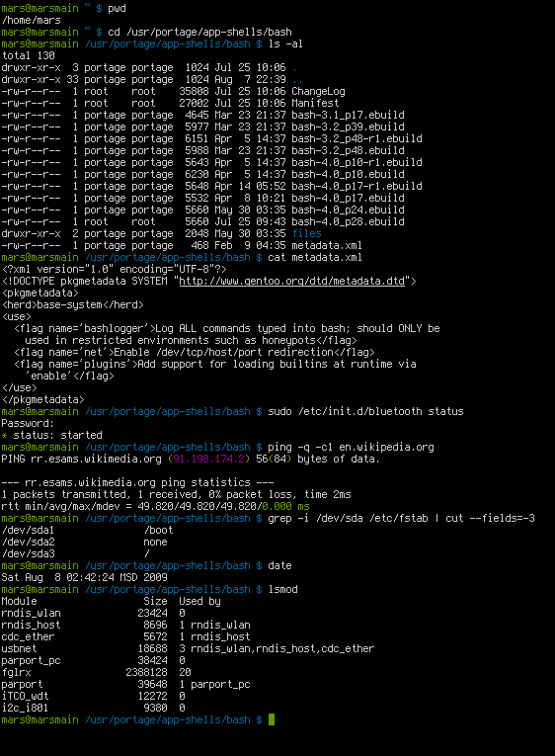Select the date output line text
Screen dimensions: 555x756
pos(84,577)
